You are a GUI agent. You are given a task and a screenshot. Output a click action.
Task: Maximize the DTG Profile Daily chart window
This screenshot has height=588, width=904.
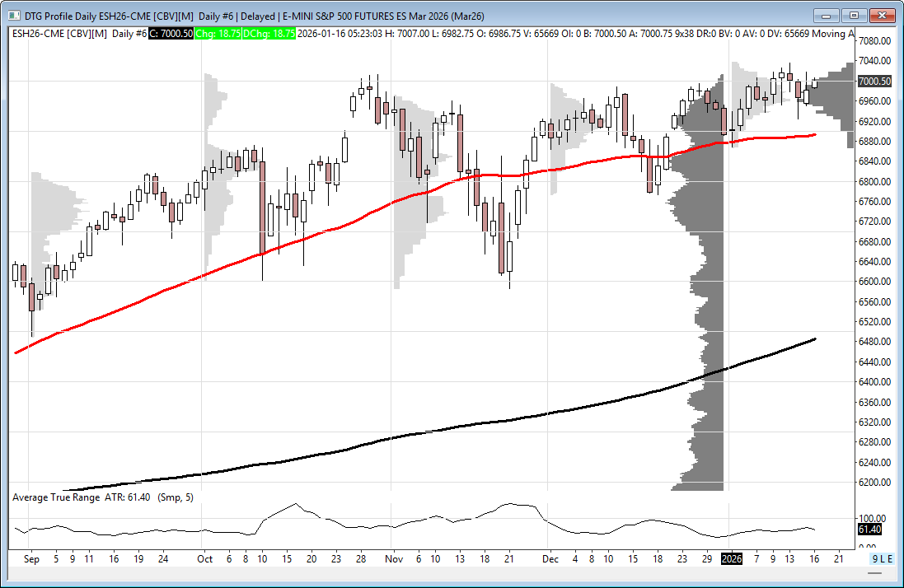854,15
